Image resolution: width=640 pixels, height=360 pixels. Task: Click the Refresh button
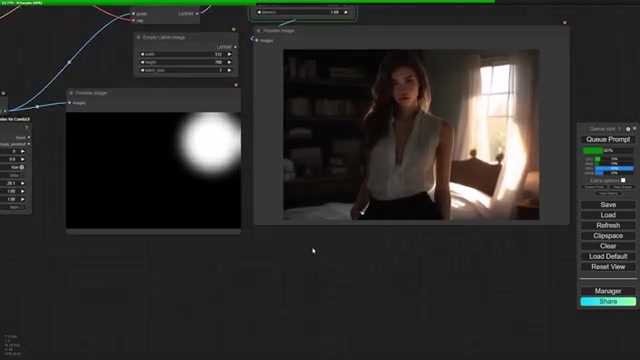click(x=608, y=225)
